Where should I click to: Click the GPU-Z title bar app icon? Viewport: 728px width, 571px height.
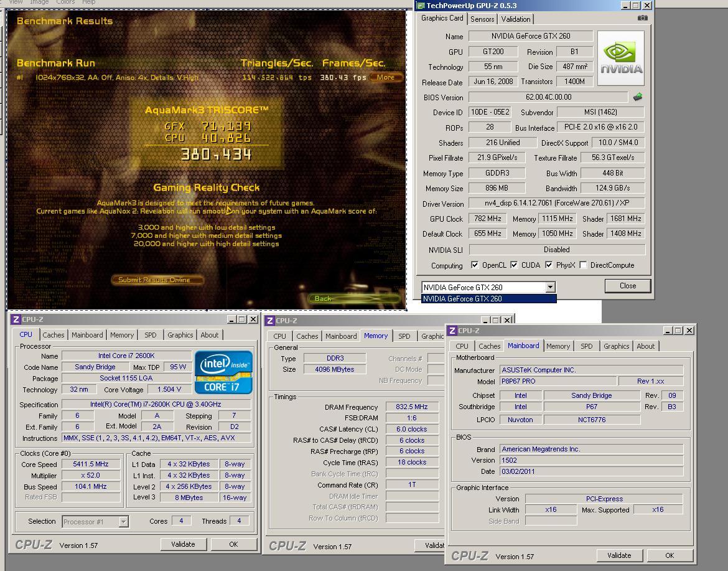[x=421, y=6]
